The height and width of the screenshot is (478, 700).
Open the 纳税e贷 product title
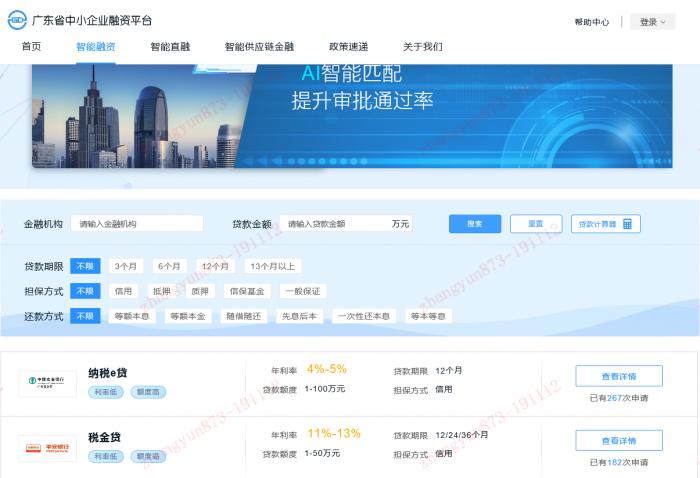tap(108, 373)
